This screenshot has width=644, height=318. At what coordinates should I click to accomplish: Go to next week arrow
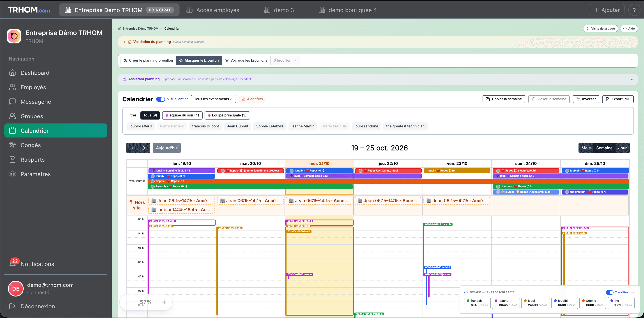pyautogui.click(x=144, y=148)
